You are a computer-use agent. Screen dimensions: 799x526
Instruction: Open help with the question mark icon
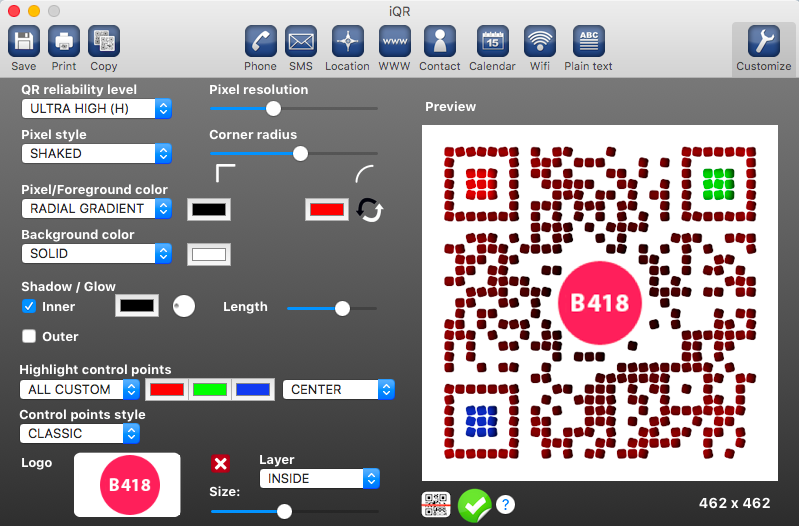pos(505,505)
